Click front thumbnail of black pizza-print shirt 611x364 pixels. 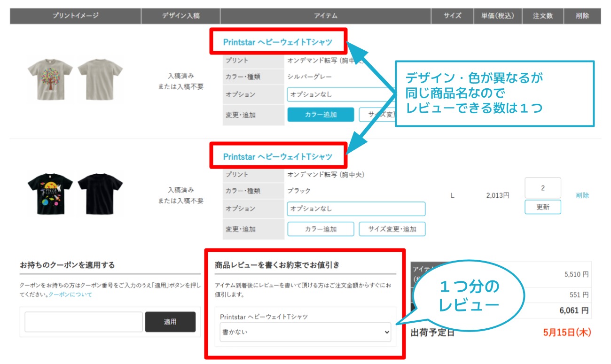coord(50,194)
